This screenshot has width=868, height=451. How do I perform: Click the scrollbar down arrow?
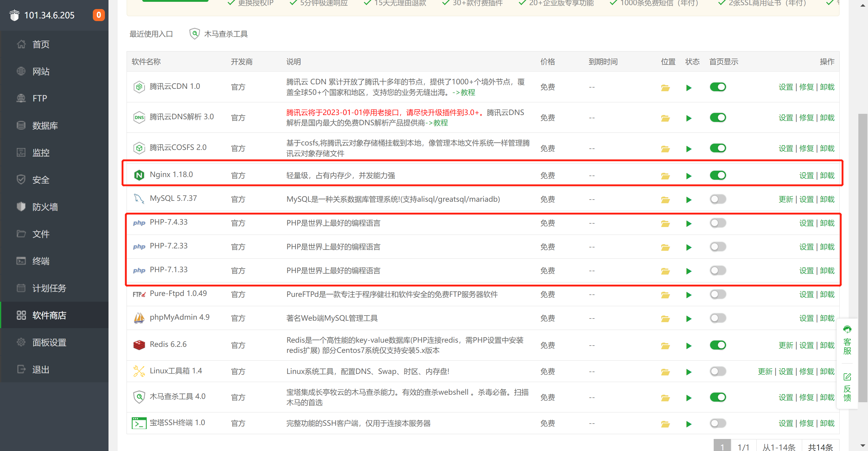tap(863, 446)
